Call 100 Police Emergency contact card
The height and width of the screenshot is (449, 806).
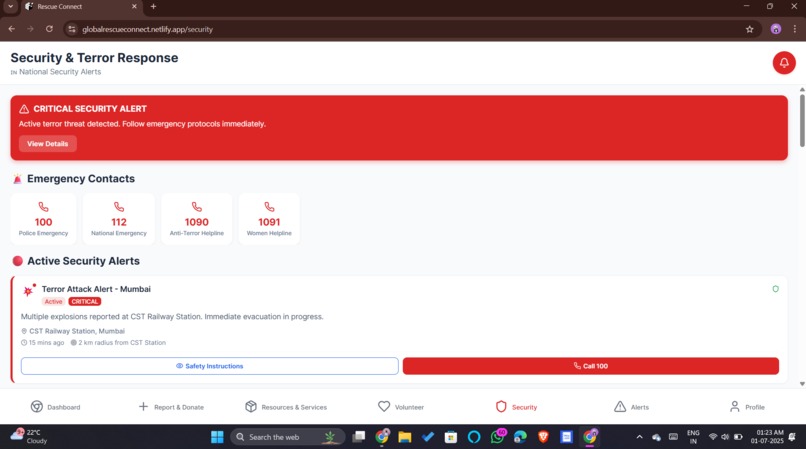pos(43,219)
